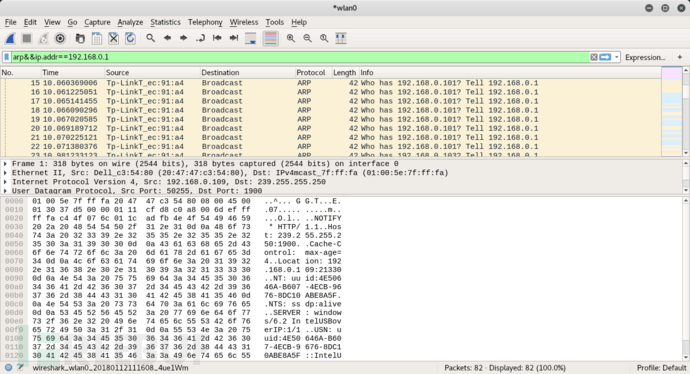The image size is (690, 374).
Task: Zoom out the packet text
Action: tap(308, 38)
